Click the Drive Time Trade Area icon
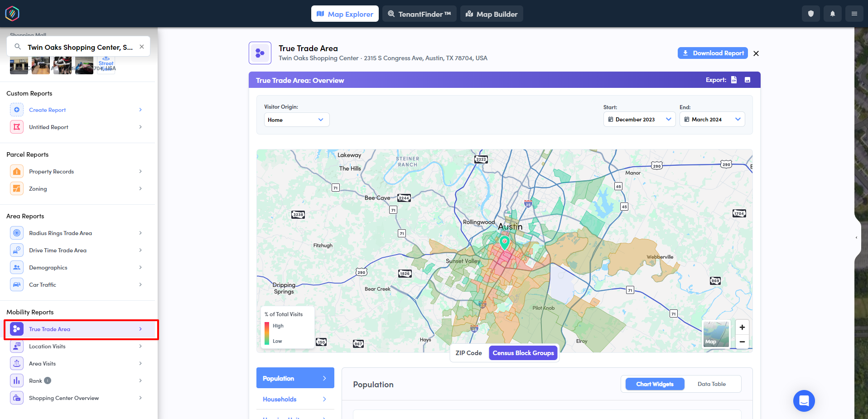868x419 pixels. pyautogui.click(x=17, y=250)
